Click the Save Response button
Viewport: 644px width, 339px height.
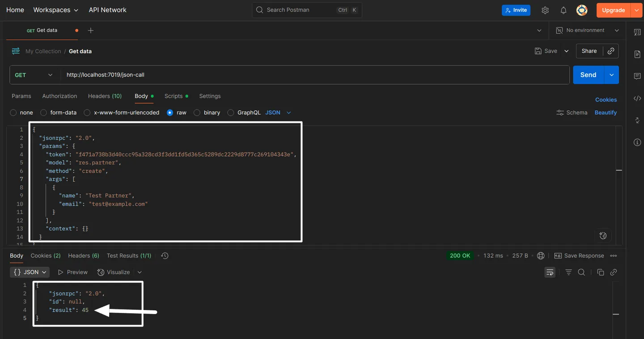[x=579, y=256]
